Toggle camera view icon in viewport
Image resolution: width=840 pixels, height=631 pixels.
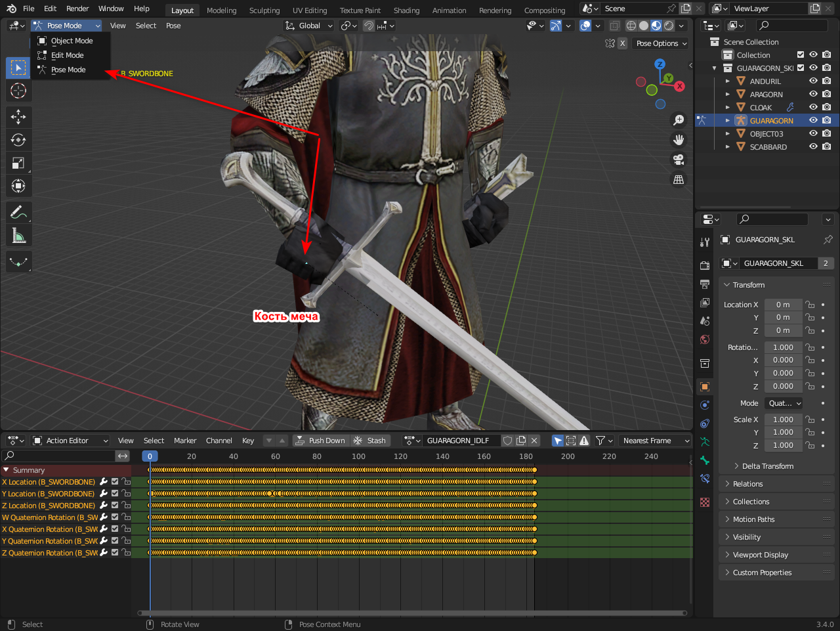pos(679,160)
